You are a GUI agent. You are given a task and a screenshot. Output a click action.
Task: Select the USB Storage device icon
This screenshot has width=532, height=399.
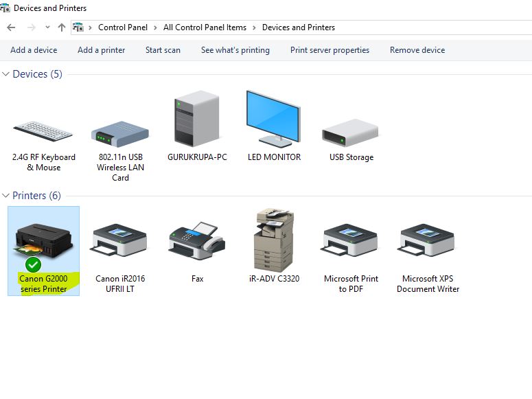(351, 133)
